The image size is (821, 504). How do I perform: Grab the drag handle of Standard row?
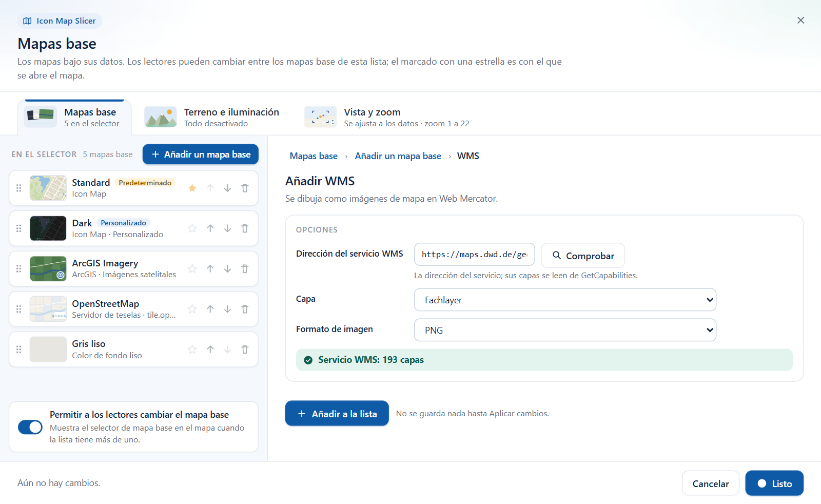[19, 188]
